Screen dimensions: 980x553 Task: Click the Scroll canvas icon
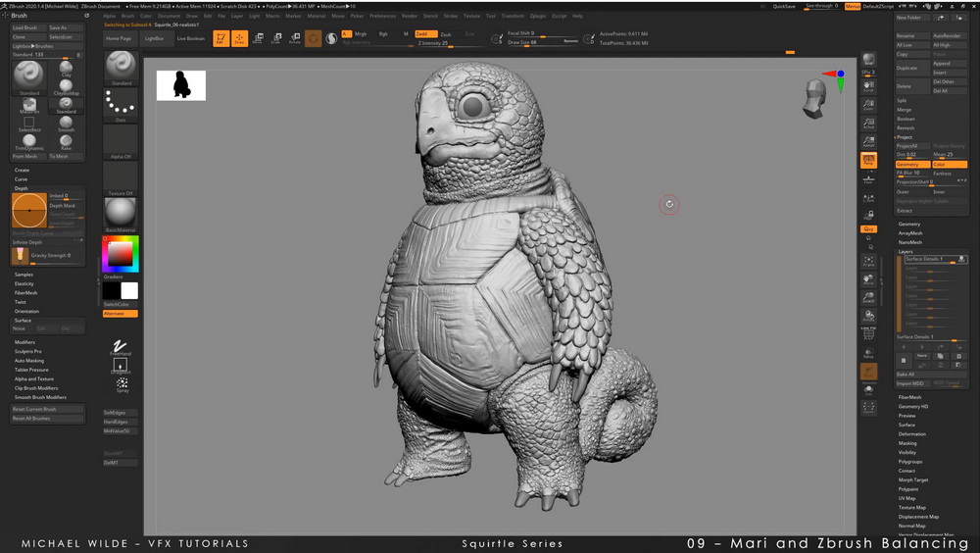point(868,85)
